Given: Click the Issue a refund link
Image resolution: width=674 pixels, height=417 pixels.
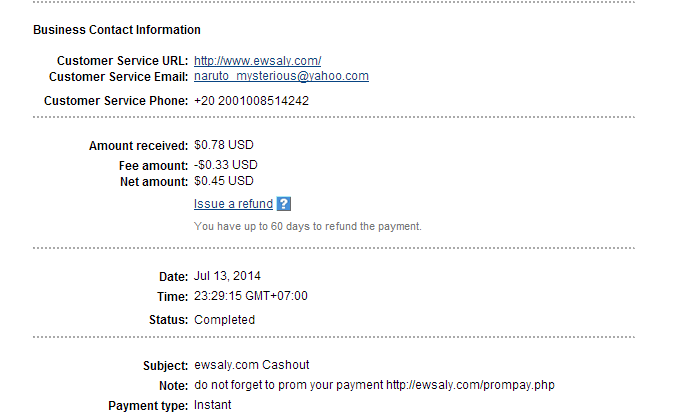Looking at the screenshot, I should coord(233,204).
